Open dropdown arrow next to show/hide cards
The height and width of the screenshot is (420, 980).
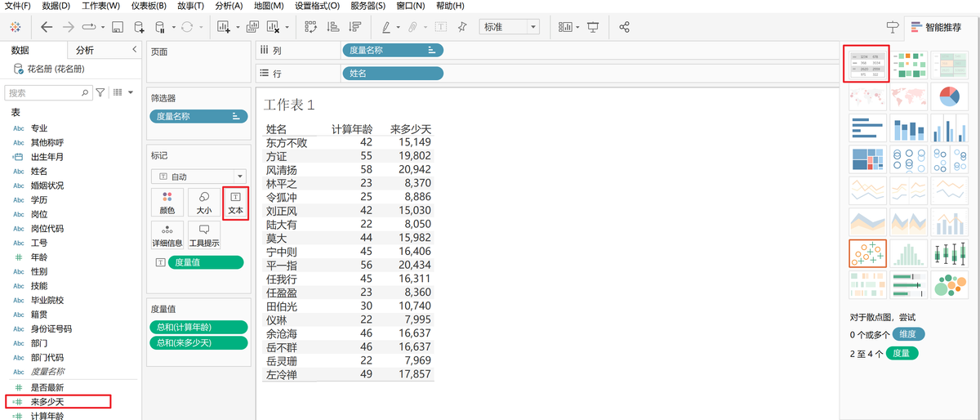coord(578,27)
